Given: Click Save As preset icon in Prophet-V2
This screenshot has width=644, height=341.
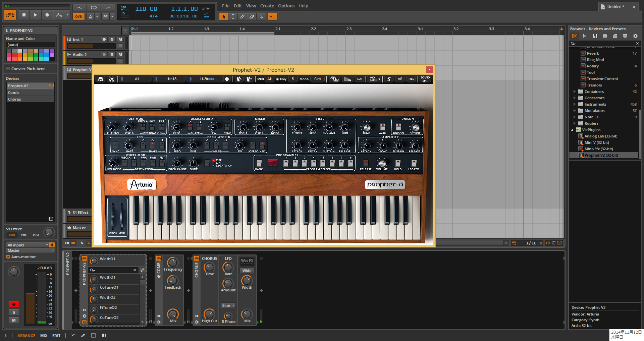Looking at the screenshot, I should [x=111, y=79].
